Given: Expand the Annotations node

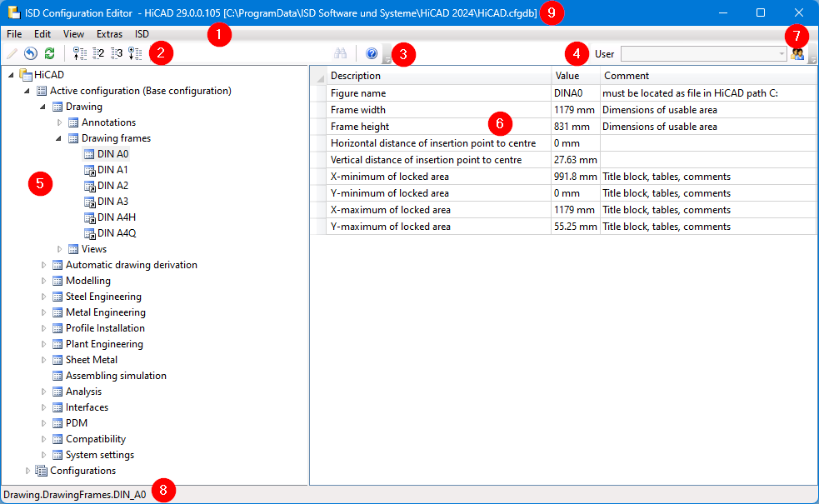Looking at the screenshot, I should point(59,122).
